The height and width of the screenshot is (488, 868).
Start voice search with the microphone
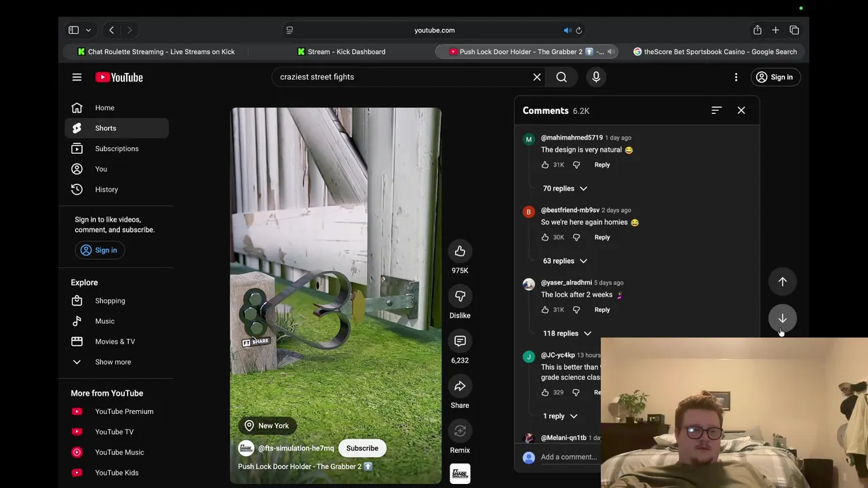(596, 77)
